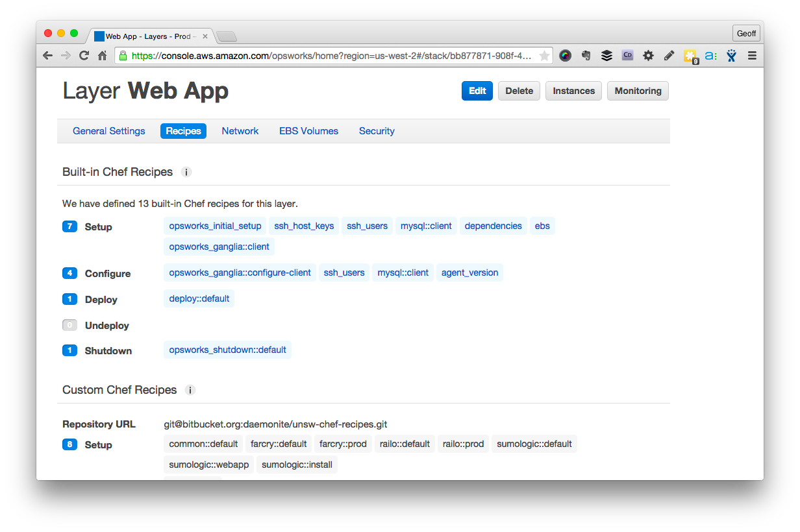The height and width of the screenshot is (532, 800).
Task: Open the yellow puzzle extension with badge 9
Action: (690, 56)
